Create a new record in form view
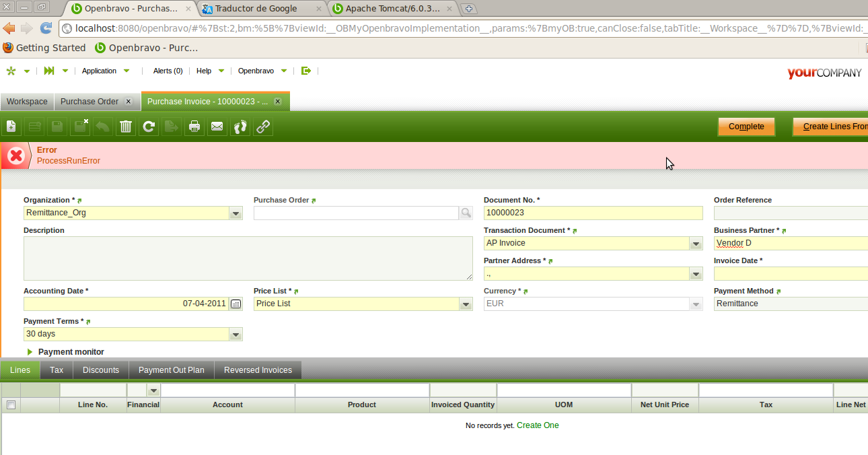The width and height of the screenshot is (868, 455). pos(11,127)
